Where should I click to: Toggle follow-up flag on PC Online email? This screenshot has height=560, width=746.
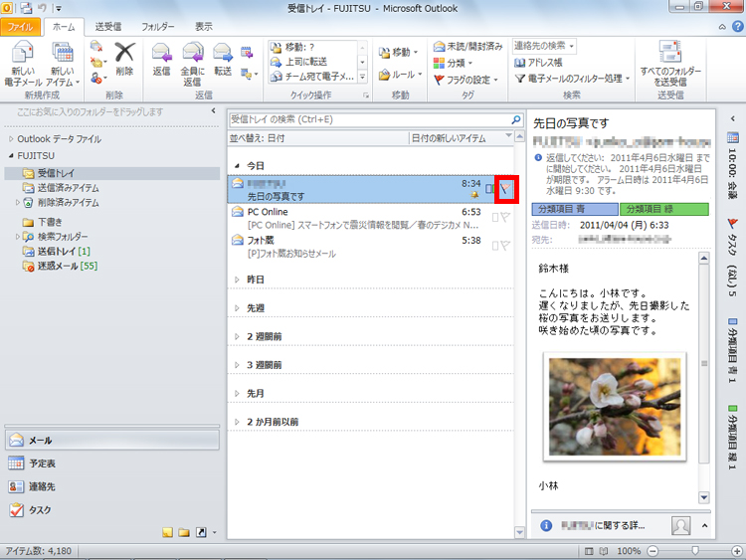click(x=505, y=217)
